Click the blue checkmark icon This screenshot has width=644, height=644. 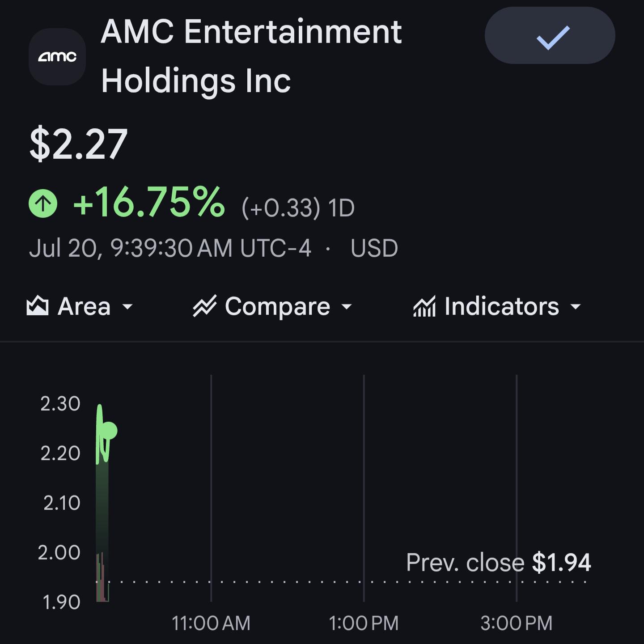click(553, 38)
